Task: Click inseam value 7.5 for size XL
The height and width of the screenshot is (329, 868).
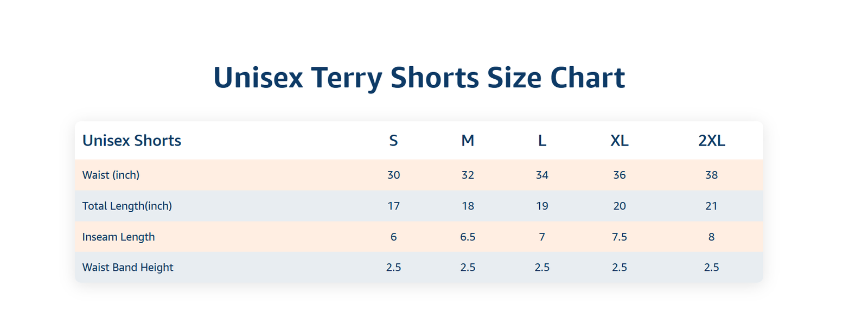Action: [620, 237]
